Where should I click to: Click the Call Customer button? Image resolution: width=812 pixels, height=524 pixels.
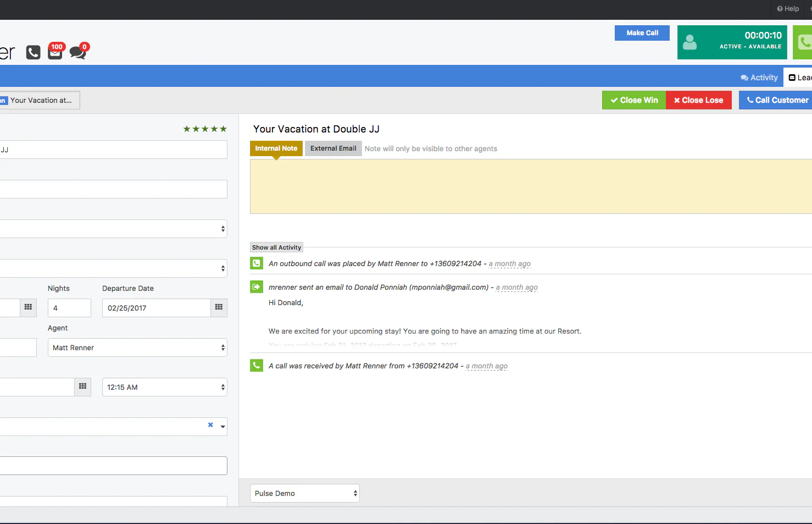click(x=776, y=100)
